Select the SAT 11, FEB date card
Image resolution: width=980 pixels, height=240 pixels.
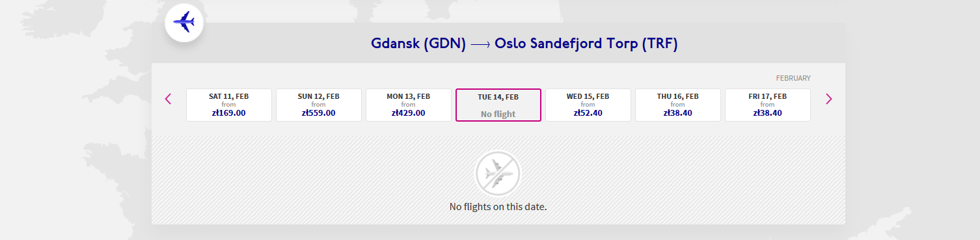pos(229,105)
